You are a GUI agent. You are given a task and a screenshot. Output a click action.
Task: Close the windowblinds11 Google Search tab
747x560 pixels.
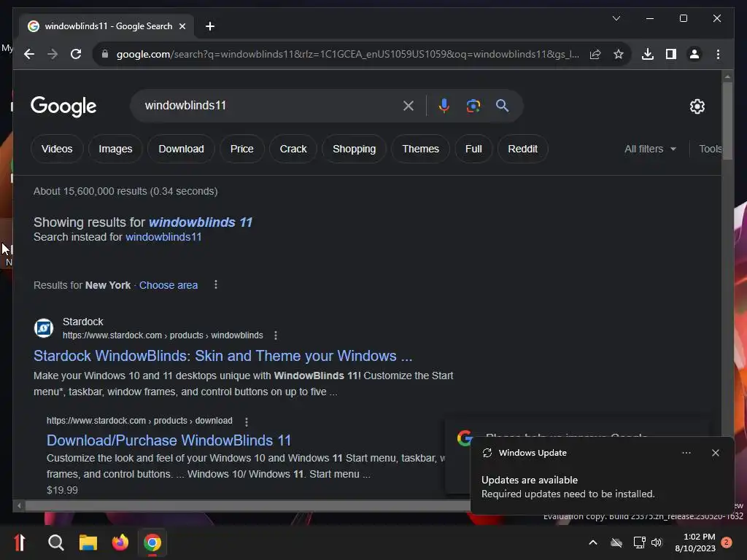[182, 26]
